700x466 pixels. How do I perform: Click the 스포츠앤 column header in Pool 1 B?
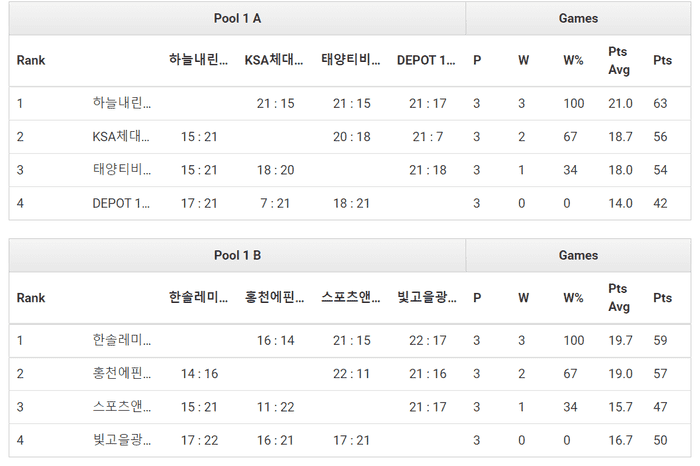click(x=351, y=298)
